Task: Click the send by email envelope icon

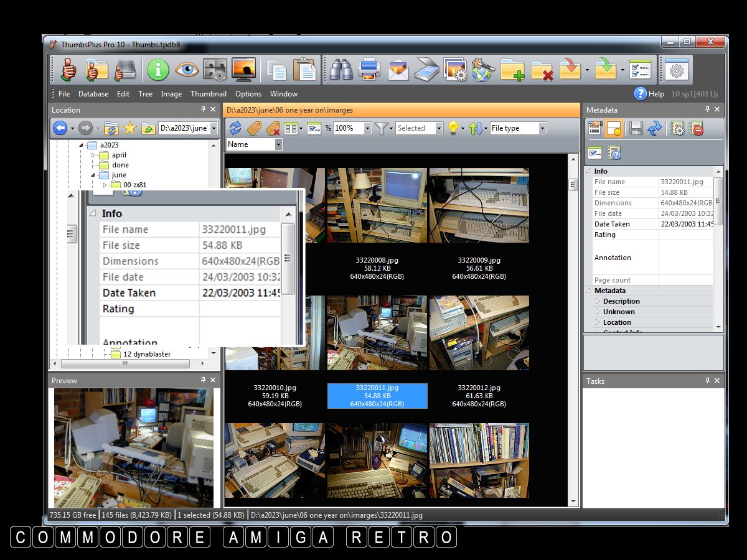Action: pyautogui.click(x=398, y=70)
